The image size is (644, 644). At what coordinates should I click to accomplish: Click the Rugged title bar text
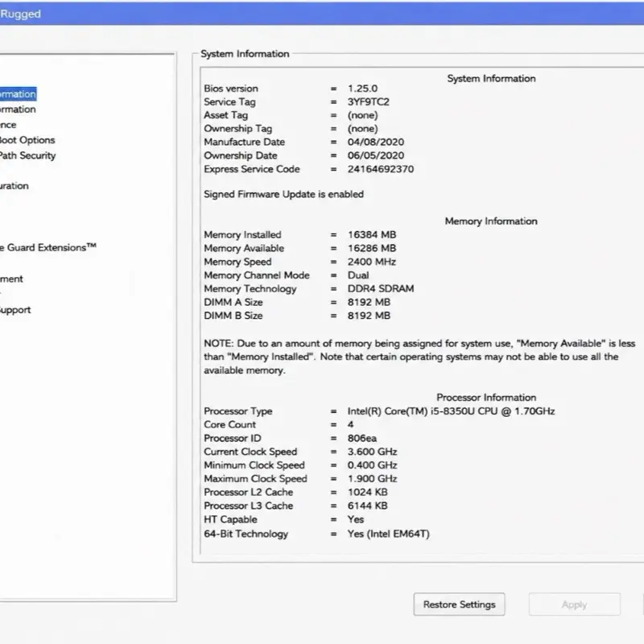(x=21, y=14)
